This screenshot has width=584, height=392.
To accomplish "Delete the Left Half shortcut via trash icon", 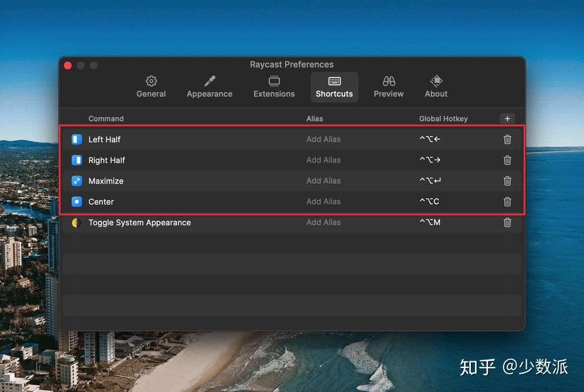I will (507, 139).
